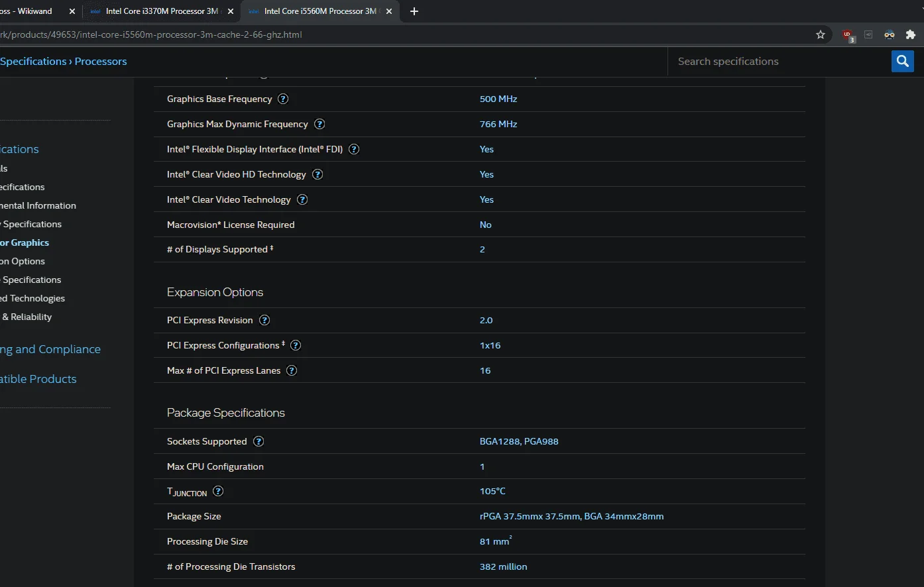Image resolution: width=924 pixels, height=587 pixels.
Task: Go to Supplemental Information sidebar link
Action: click(x=38, y=205)
